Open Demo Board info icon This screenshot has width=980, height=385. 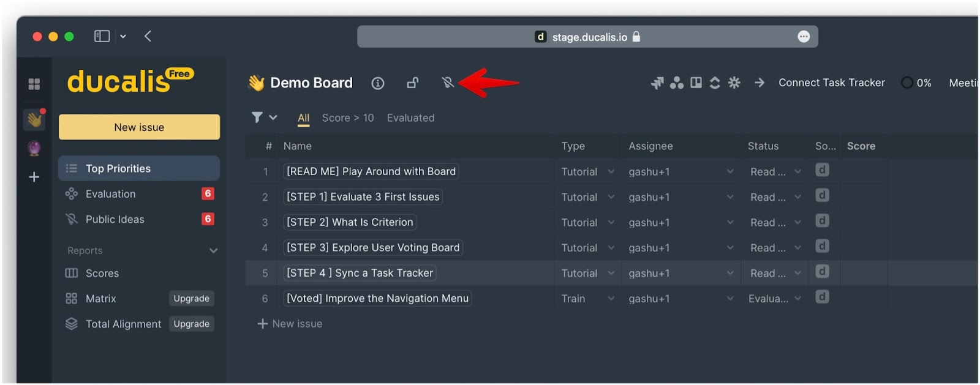coord(378,83)
